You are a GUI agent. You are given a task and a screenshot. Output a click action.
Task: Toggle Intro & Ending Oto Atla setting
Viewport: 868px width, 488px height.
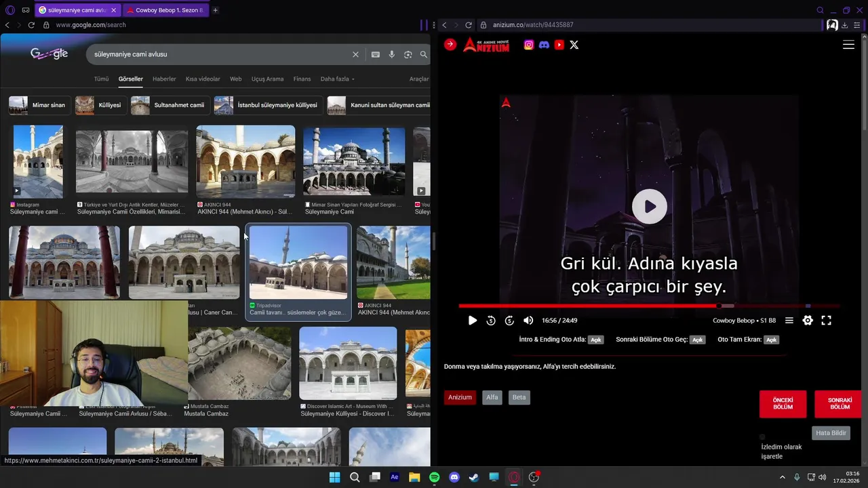coord(595,340)
